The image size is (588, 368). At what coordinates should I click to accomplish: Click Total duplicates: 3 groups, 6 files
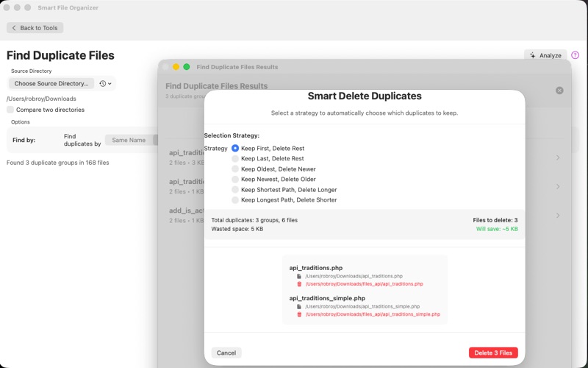click(x=254, y=220)
